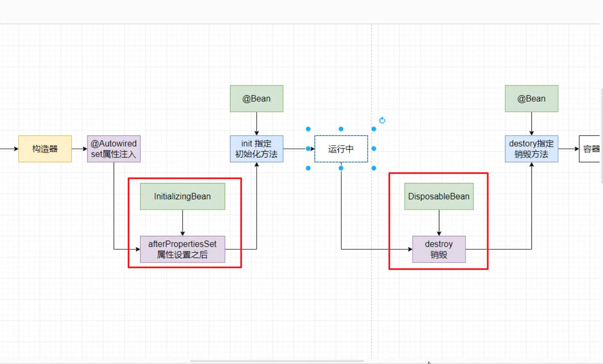This screenshot has width=603, height=364.
Task: Click the top-right resize handle of 运行中
Action: [x=374, y=129]
